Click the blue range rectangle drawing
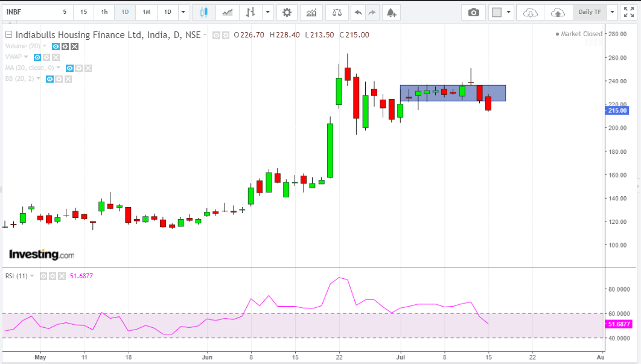The width and height of the screenshot is (641, 364). (453, 93)
